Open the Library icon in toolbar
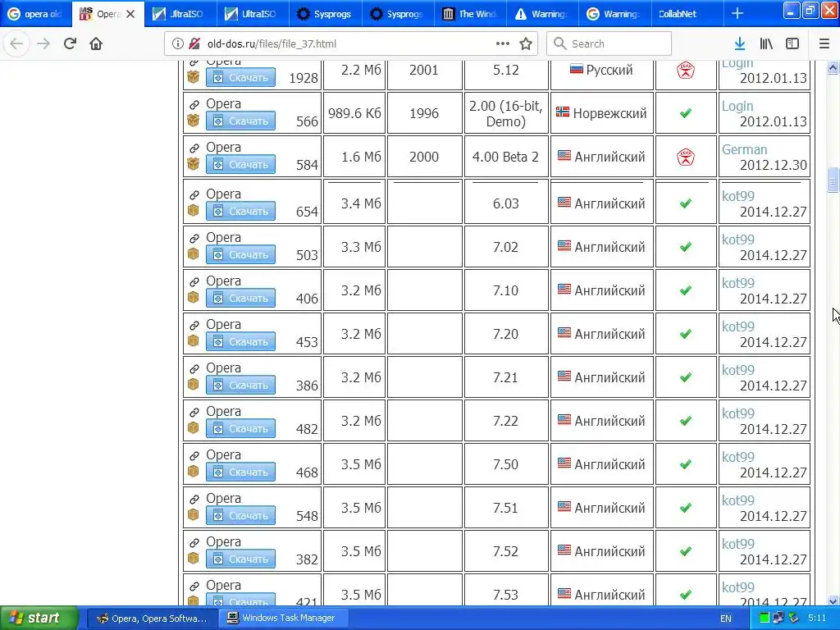The image size is (840, 630). coord(766,43)
